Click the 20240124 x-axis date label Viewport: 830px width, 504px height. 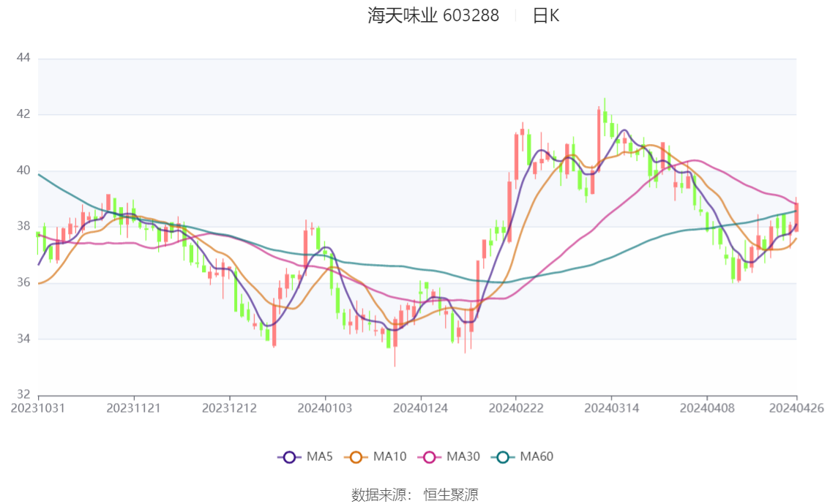(x=420, y=408)
